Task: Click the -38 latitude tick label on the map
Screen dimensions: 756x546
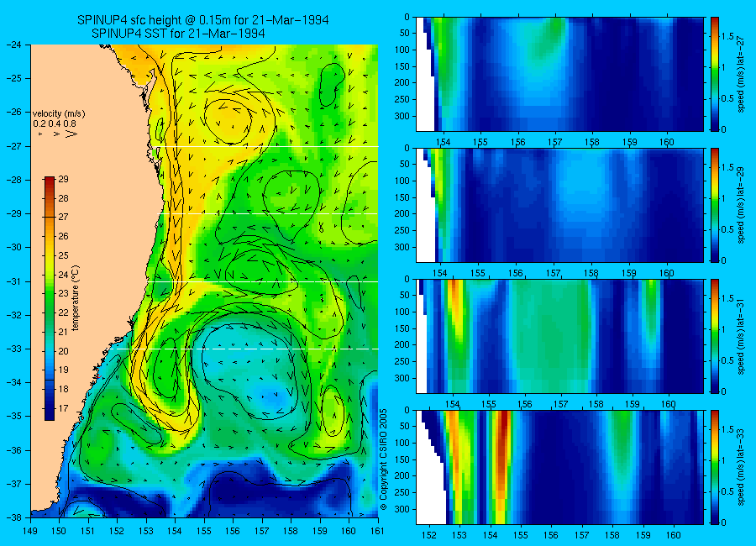Action: (x=13, y=517)
